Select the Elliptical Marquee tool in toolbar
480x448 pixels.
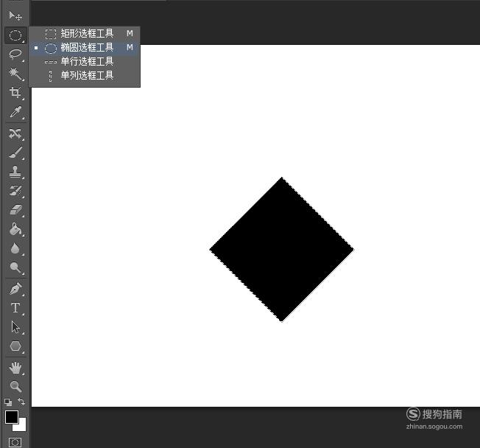[x=15, y=35]
